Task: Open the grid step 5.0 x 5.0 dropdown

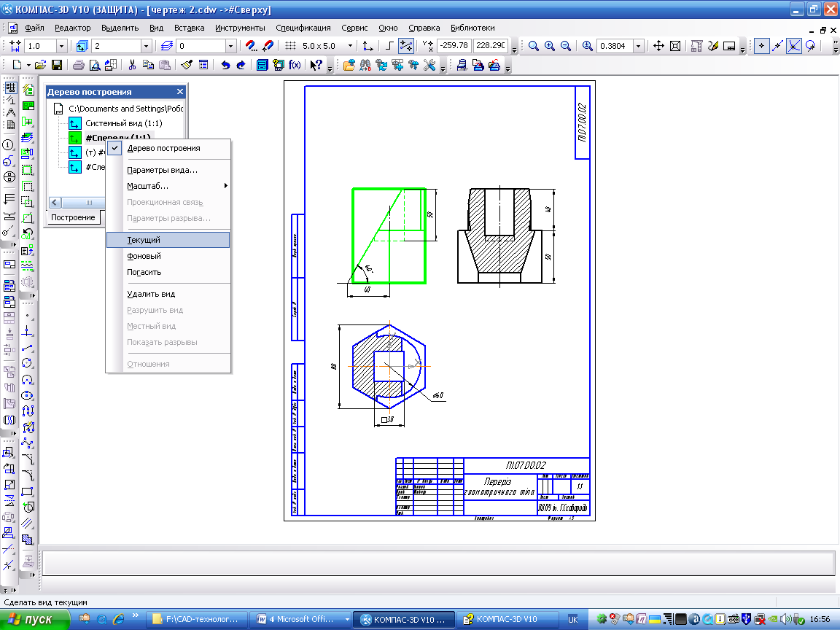Action: point(350,46)
